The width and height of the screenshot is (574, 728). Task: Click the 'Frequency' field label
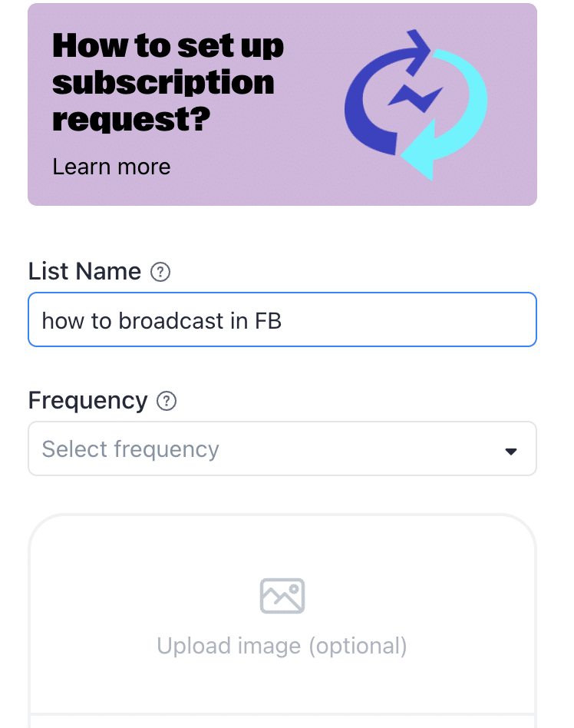pos(87,401)
